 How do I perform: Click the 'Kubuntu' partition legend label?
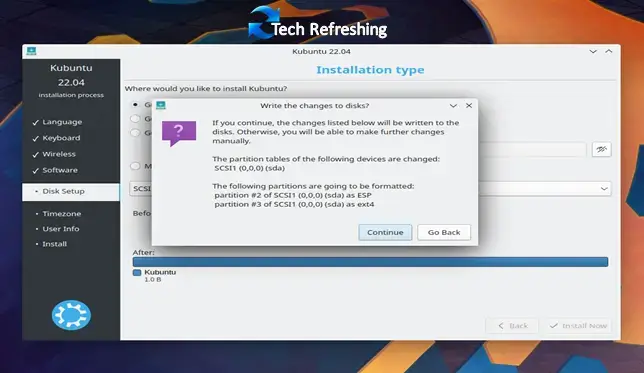[160, 272]
